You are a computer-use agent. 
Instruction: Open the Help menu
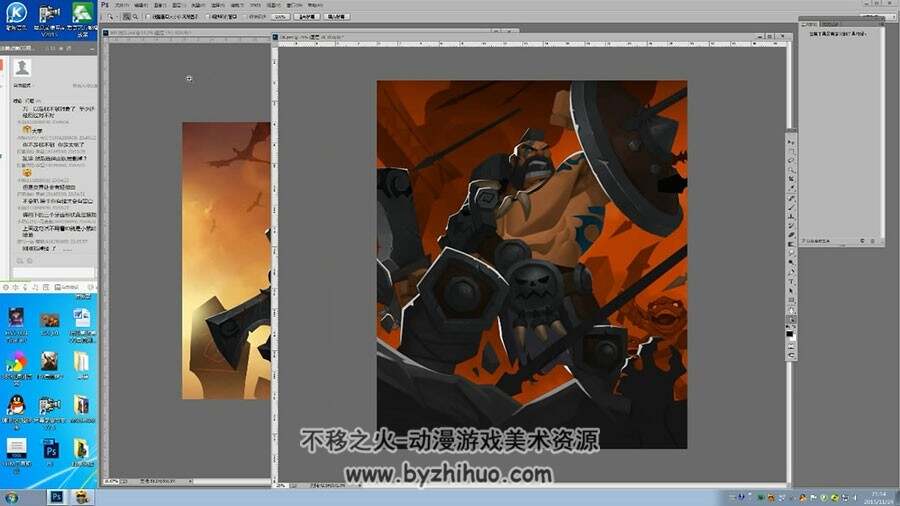pos(315,5)
